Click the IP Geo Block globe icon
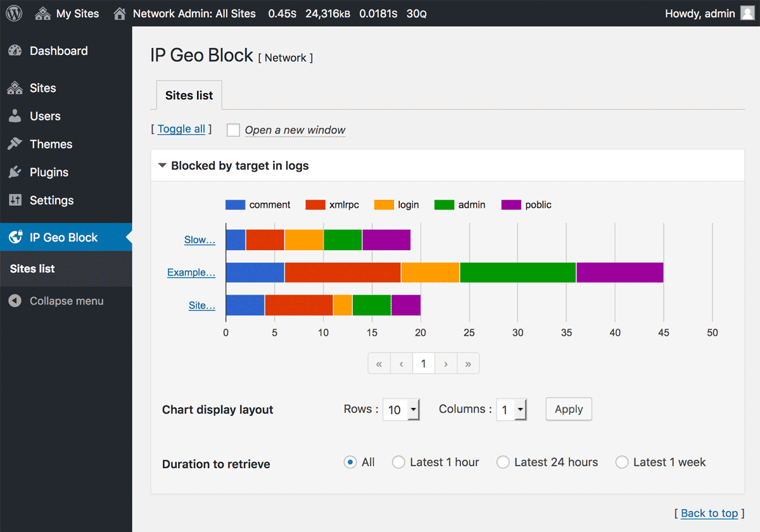760x532 pixels. 15,237
